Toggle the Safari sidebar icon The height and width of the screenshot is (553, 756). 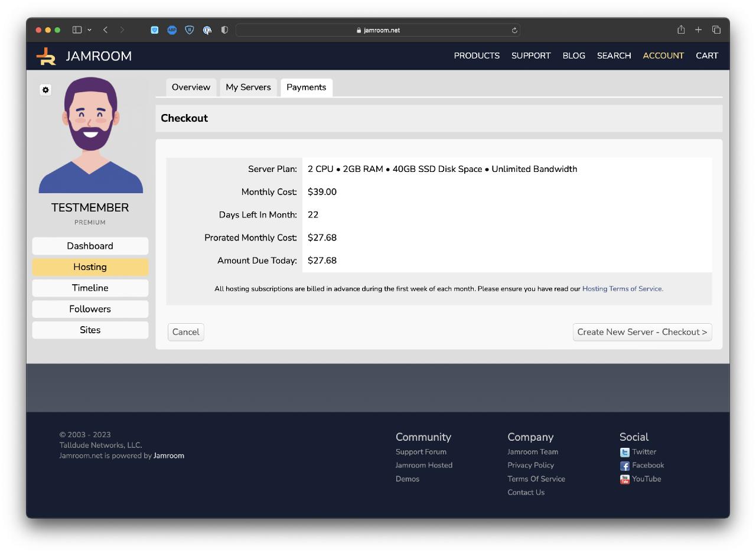77,30
